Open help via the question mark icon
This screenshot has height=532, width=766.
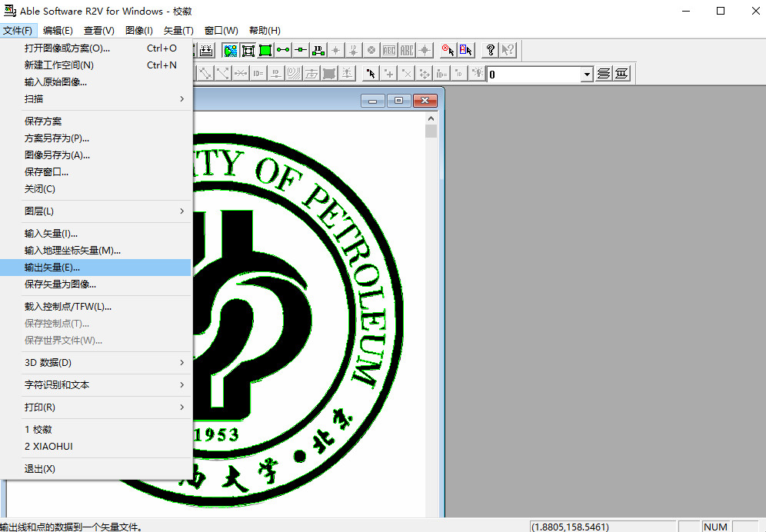[490, 50]
